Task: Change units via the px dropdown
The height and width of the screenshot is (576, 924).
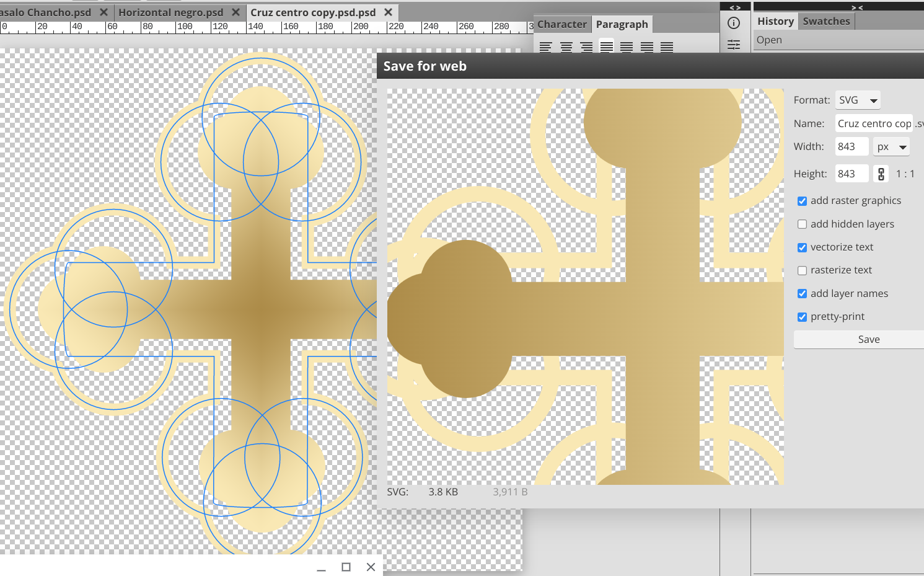Action: click(x=891, y=146)
